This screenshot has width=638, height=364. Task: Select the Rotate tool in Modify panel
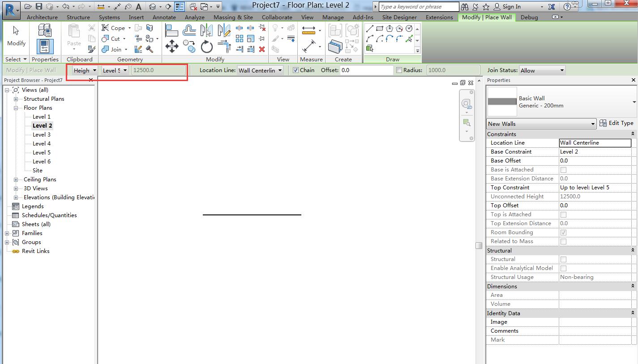206,47
